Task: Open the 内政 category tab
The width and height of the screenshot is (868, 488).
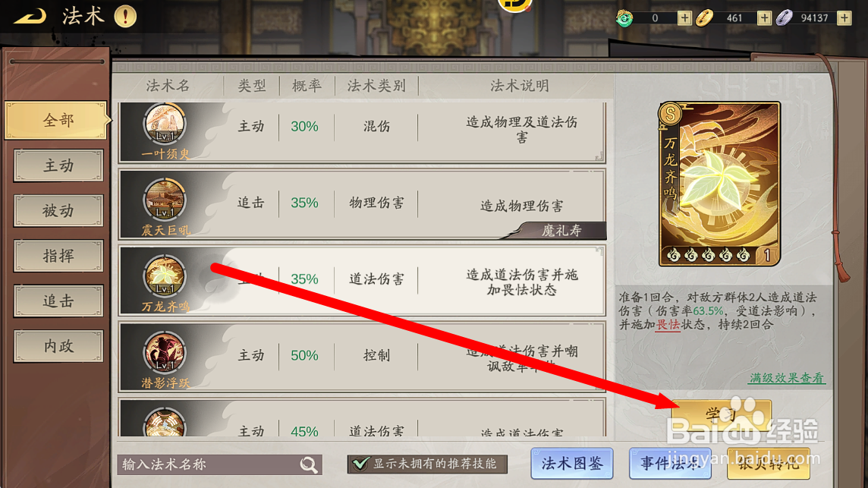Action: click(58, 346)
